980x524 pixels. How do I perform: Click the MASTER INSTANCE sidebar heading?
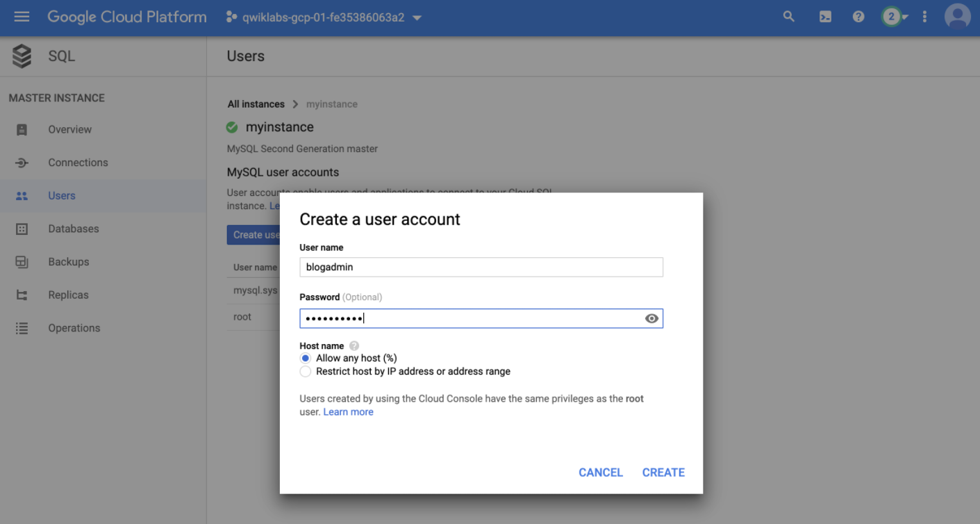click(57, 98)
